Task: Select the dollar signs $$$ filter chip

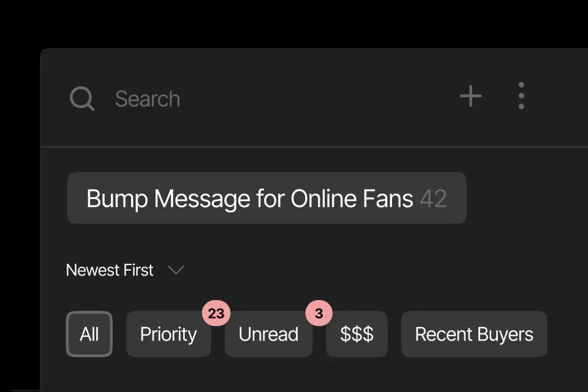Action: [x=356, y=334]
